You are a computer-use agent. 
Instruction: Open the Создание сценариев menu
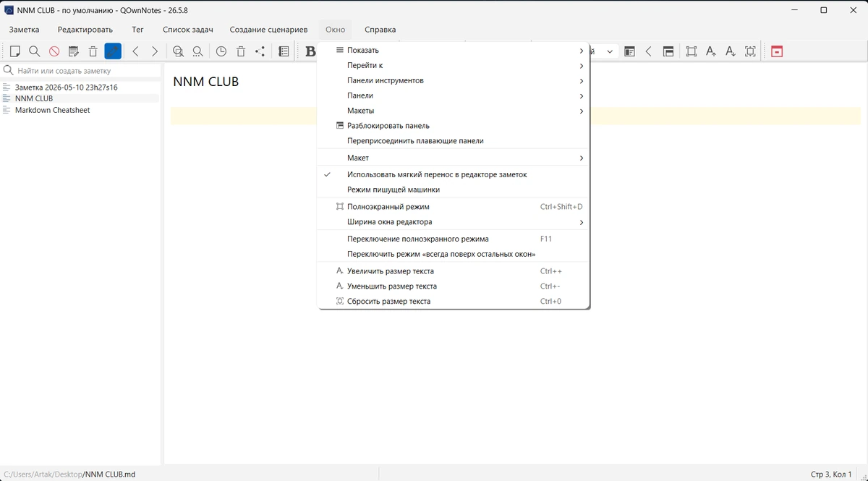268,30
